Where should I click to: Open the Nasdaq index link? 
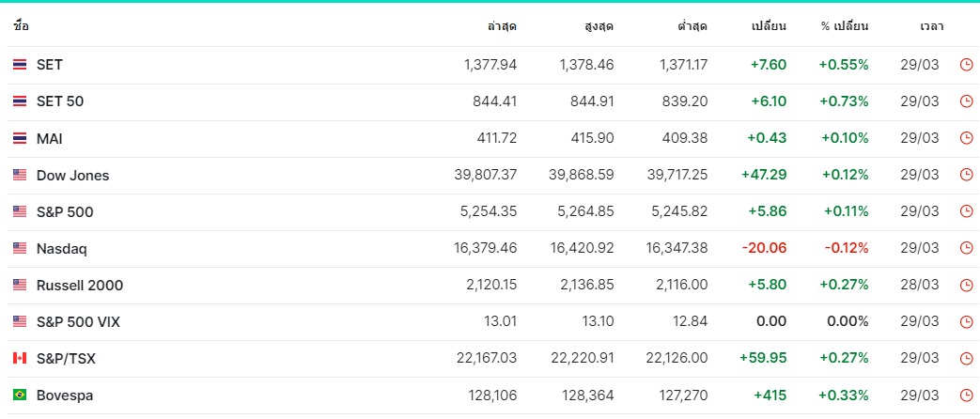tap(61, 249)
